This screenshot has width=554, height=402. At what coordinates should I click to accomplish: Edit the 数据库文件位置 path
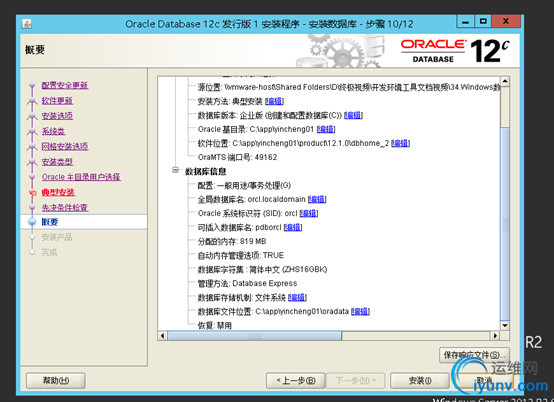click(x=360, y=311)
